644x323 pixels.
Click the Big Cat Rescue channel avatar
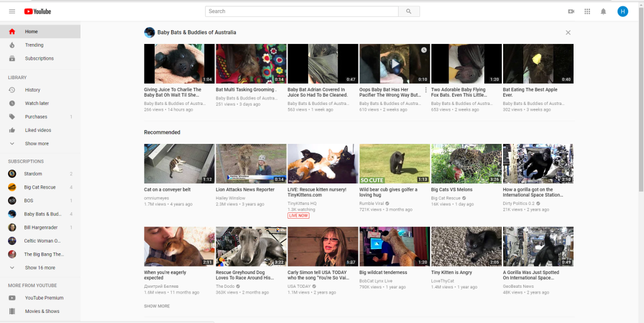[12, 187]
